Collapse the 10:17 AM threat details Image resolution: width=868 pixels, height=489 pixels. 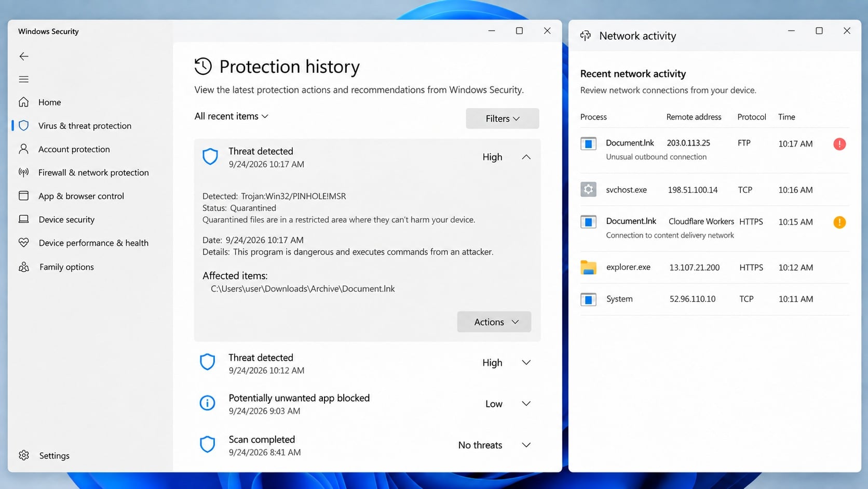point(526,157)
